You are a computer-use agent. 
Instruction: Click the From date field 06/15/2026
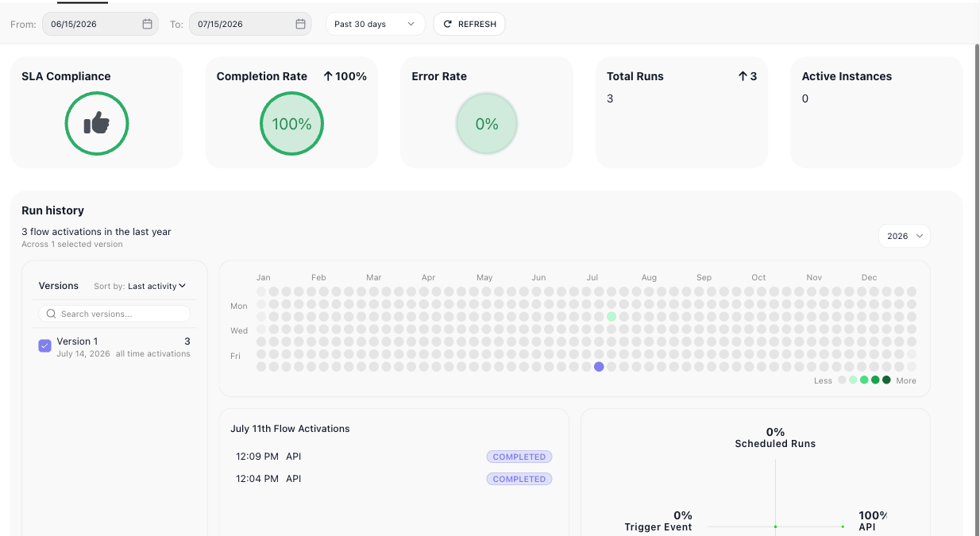pos(100,24)
